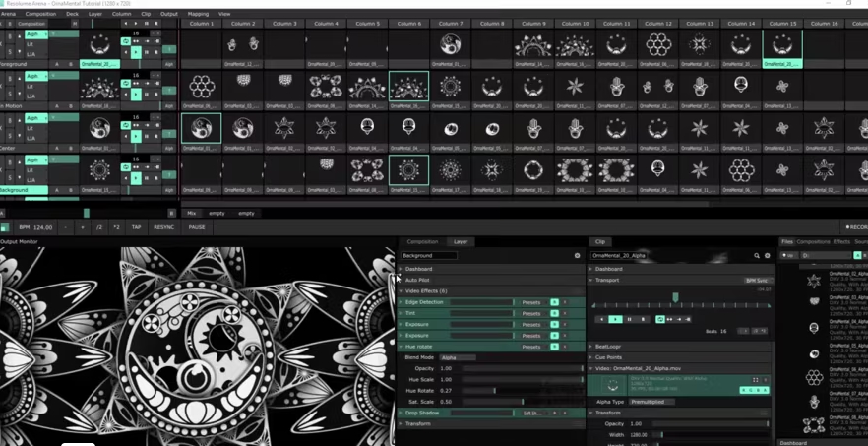Click the PAUSE button in tempo bar
Screen dimensions: 868x446
coord(197,227)
